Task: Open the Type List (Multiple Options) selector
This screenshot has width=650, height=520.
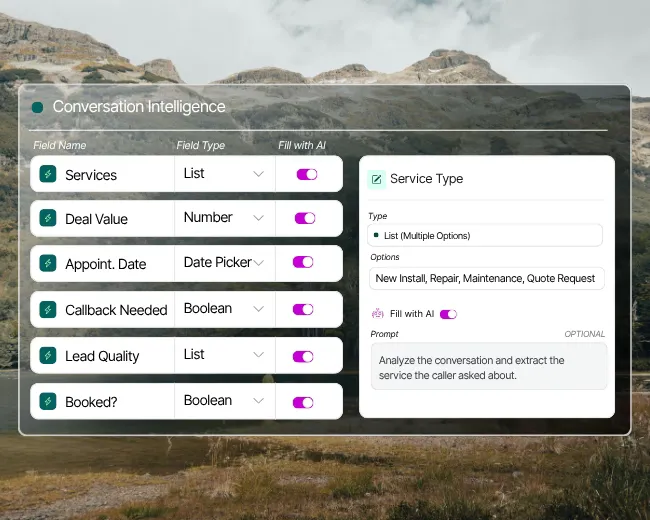Action: click(x=485, y=236)
